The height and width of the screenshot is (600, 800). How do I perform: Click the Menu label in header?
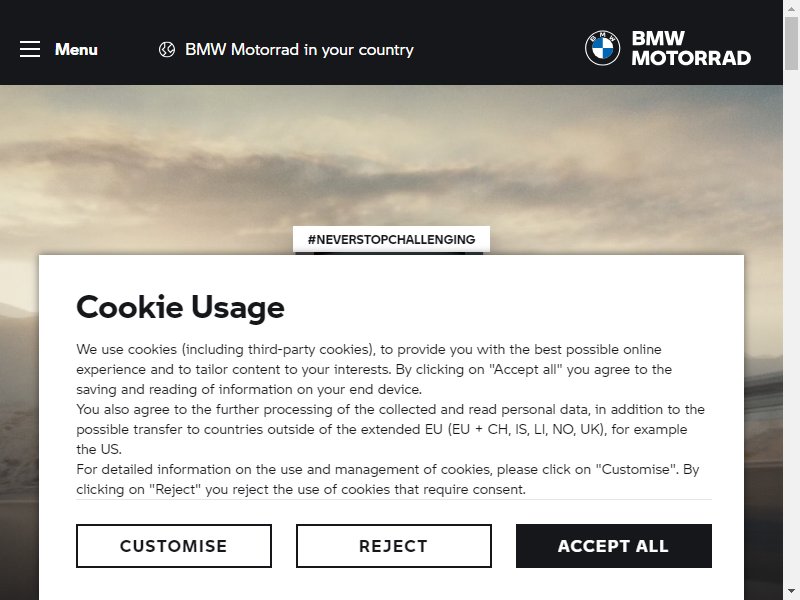pyautogui.click(x=76, y=49)
